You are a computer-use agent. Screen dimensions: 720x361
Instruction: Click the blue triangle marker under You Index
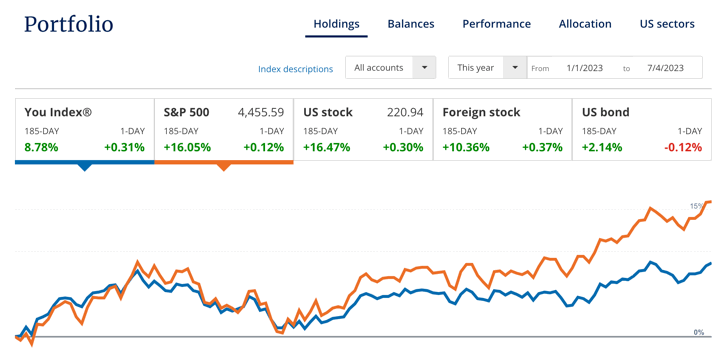pyautogui.click(x=84, y=167)
